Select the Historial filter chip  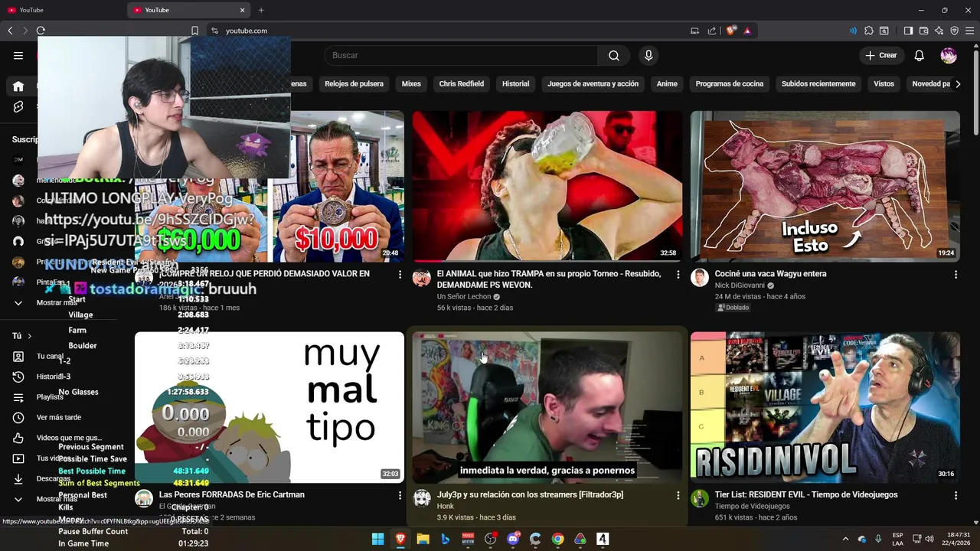[x=515, y=84]
